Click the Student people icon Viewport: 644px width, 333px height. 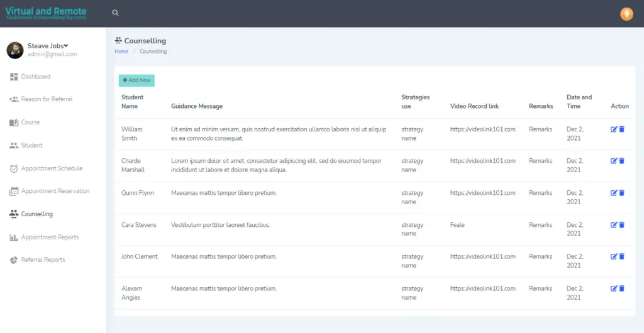click(x=14, y=145)
